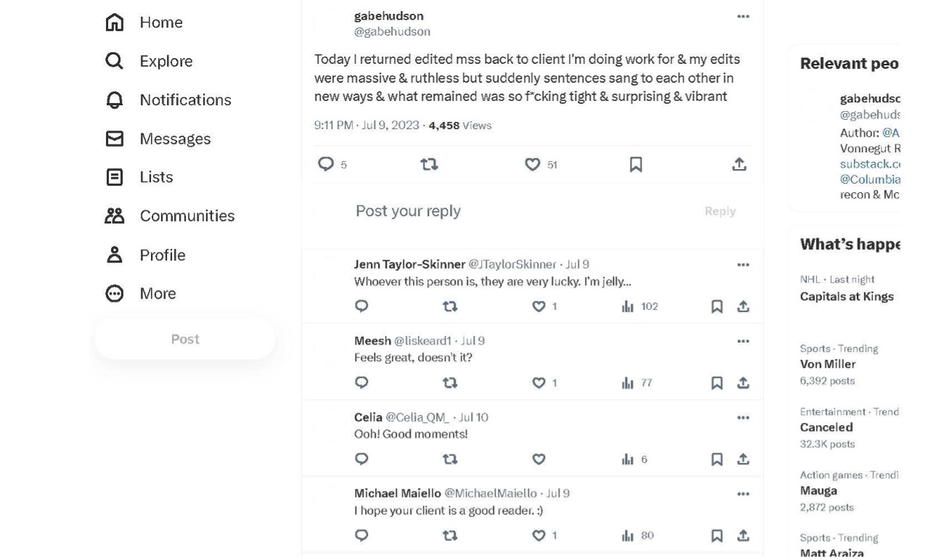Click the Post your reply field
Screen dimensions: 947x560
508,211
